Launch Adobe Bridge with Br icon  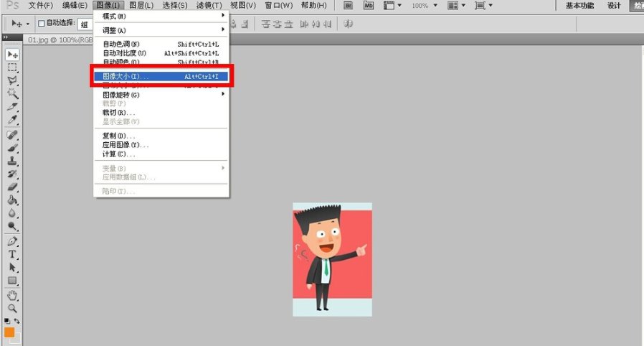[x=349, y=6]
